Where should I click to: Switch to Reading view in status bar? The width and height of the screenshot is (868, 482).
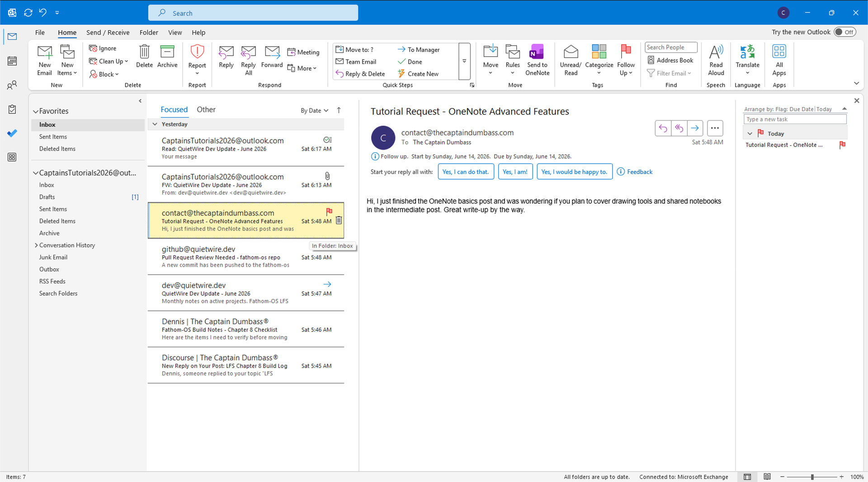pyautogui.click(x=767, y=477)
